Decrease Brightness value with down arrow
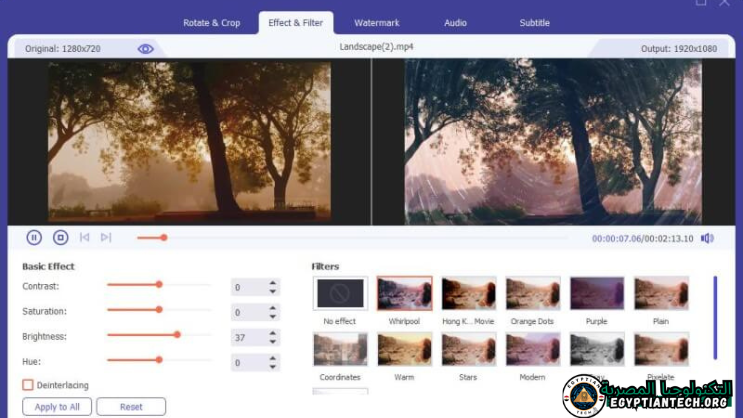 [x=272, y=342]
